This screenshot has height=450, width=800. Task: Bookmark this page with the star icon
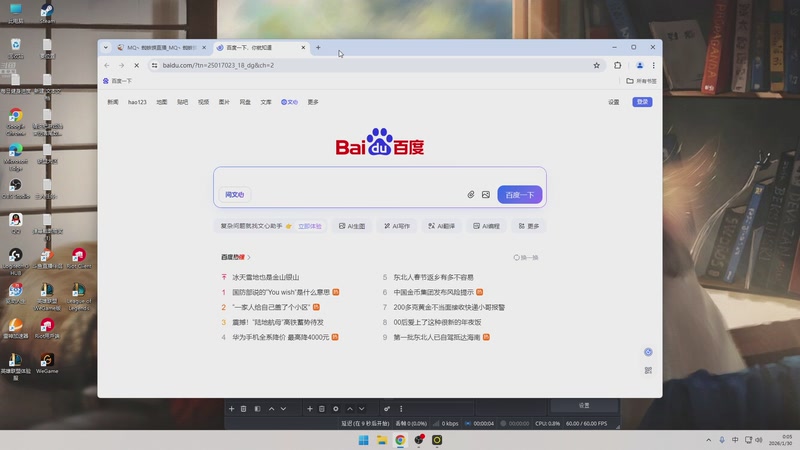pyautogui.click(x=596, y=65)
